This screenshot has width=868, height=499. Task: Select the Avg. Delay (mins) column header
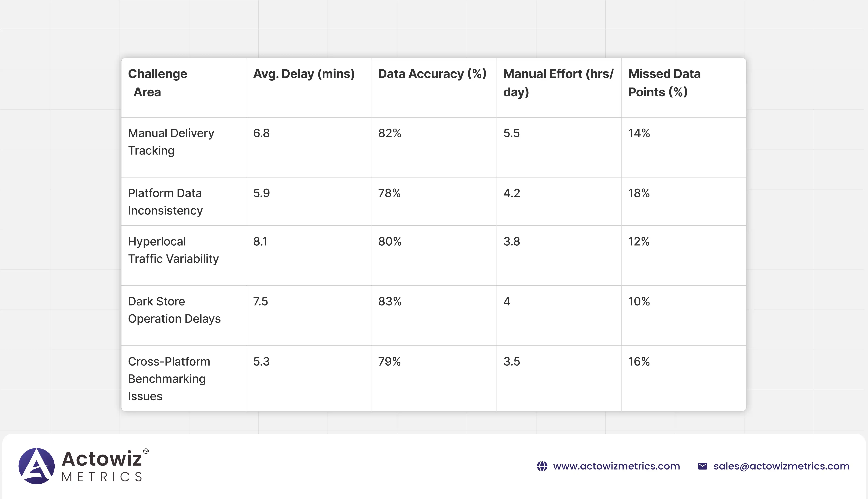[304, 74]
